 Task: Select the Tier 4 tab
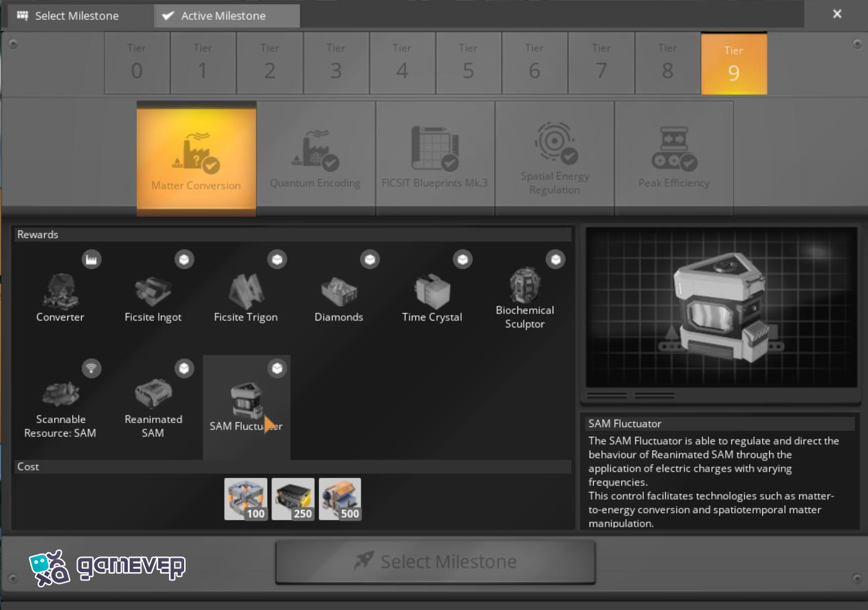[402, 63]
